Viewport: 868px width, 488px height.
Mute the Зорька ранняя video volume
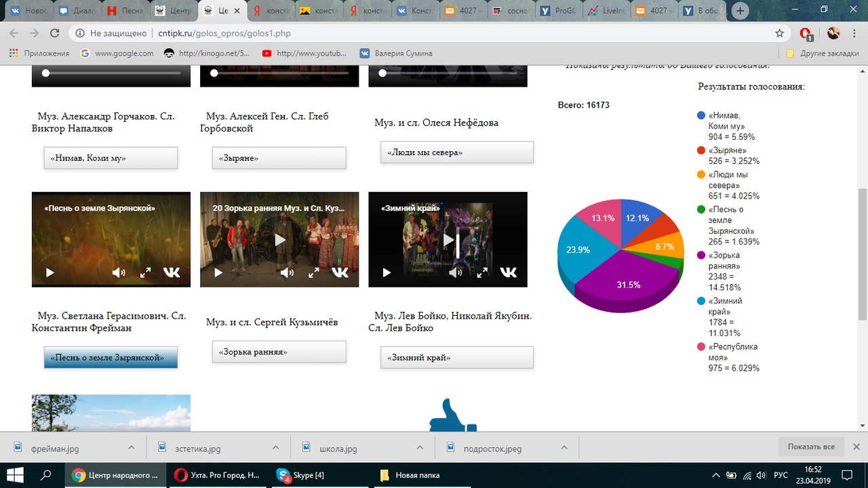(288, 272)
